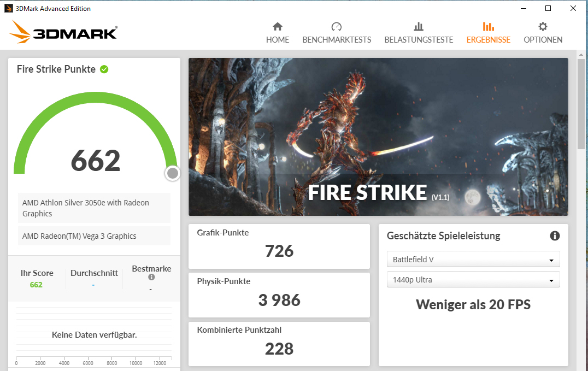Click the gray gauge knob handle

(173, 173)
